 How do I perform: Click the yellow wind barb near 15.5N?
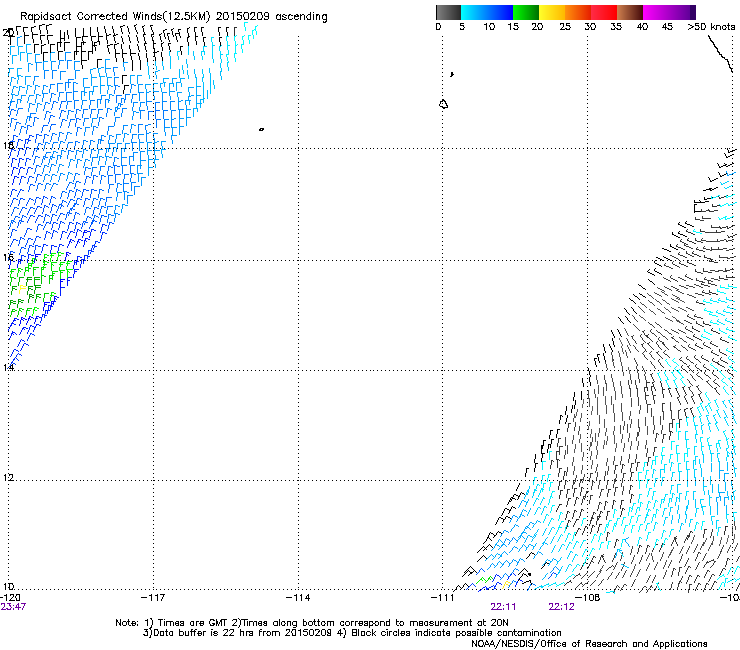22,290
